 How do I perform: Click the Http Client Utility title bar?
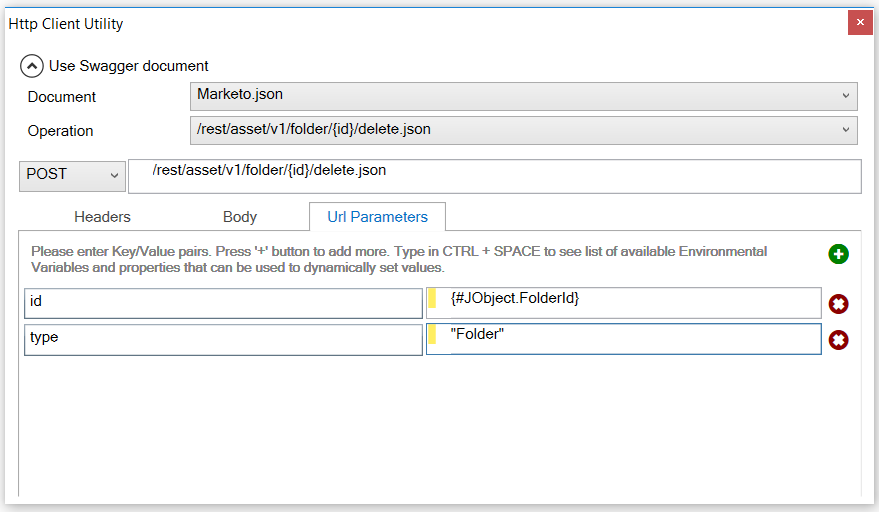click(x=400, y=23)
